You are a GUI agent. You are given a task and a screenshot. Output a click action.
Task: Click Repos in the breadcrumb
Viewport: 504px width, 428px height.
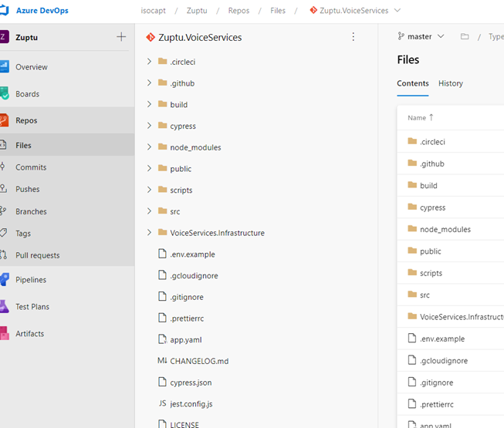pos(238,11)
